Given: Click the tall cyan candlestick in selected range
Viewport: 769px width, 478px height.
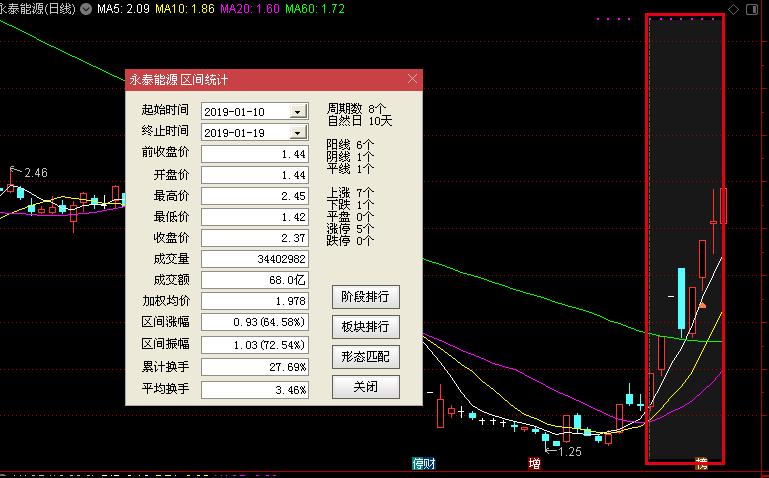Looking at the screenshot, I should point(681,299).
